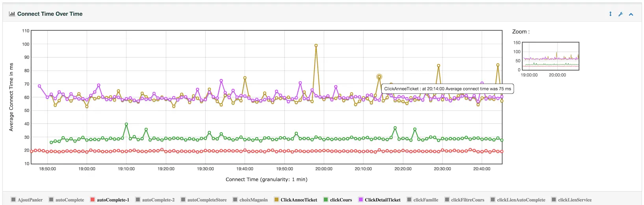Toggle the AjoutPanier series in legend
Viewport: 644px width, 205px height.
pos(27,200)
